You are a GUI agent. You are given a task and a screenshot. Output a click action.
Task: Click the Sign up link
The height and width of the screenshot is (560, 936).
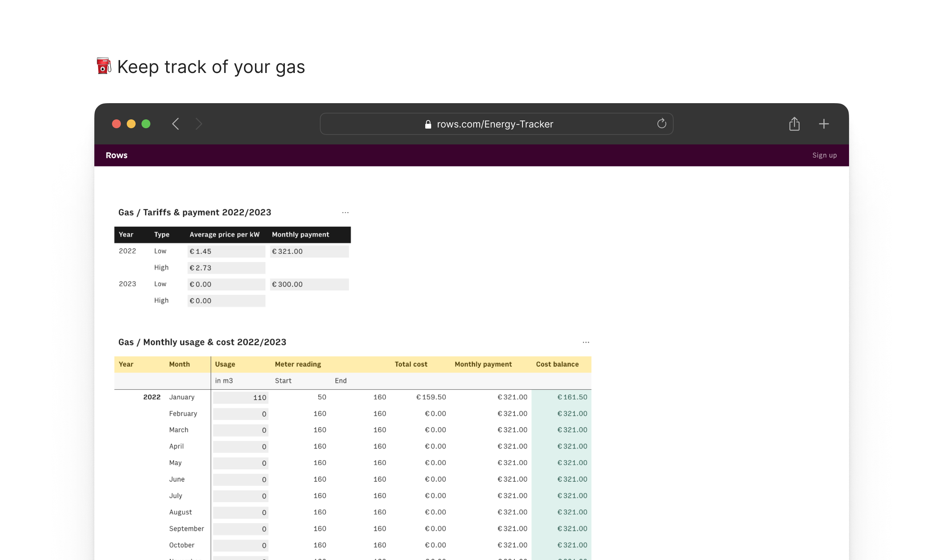(x=824, y=155)
